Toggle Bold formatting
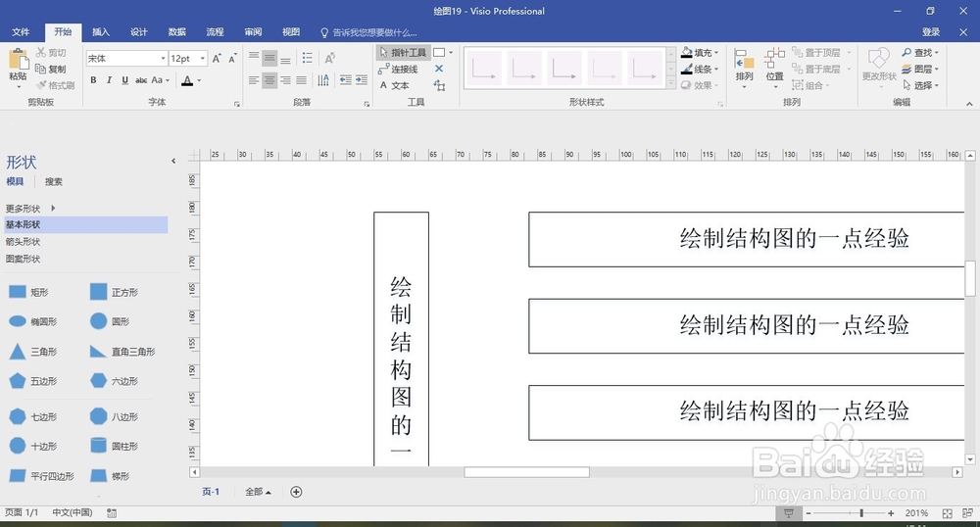 pos(93,80)
